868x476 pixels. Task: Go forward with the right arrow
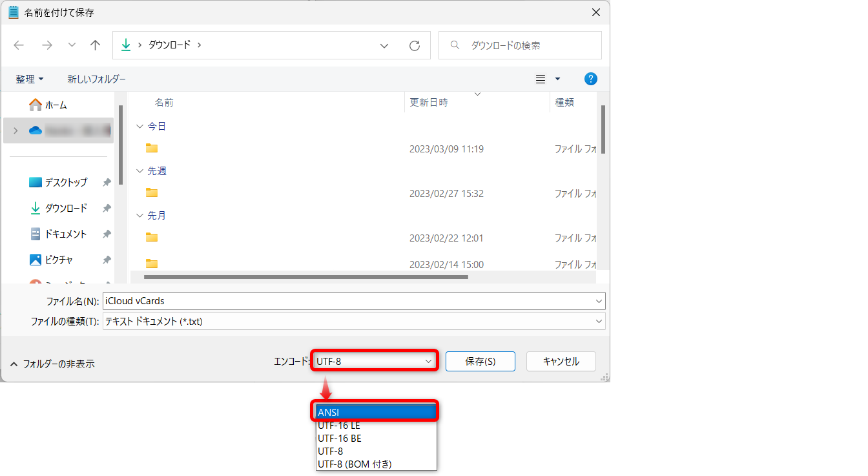pos(46,45)
